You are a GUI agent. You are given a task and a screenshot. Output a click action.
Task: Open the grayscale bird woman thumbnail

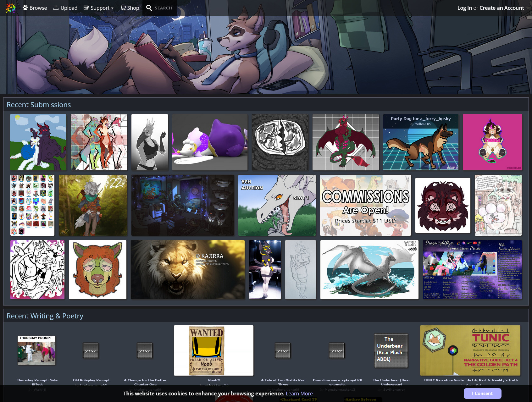tap(150, 142)
